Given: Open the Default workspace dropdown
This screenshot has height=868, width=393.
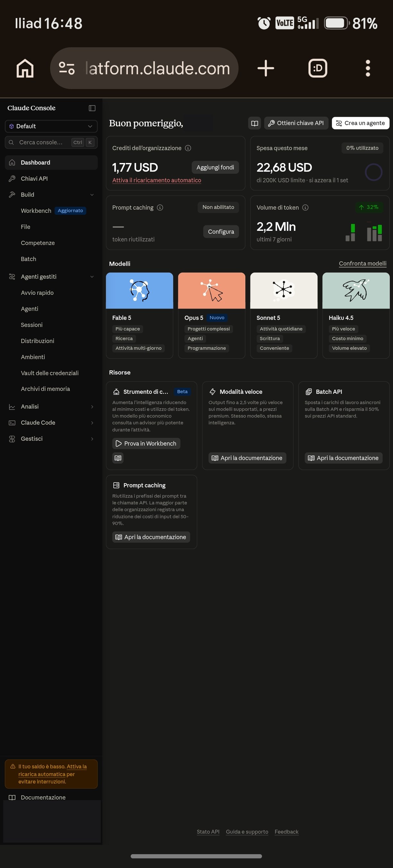Looking at the screenshot, I should tap(51, 126).
